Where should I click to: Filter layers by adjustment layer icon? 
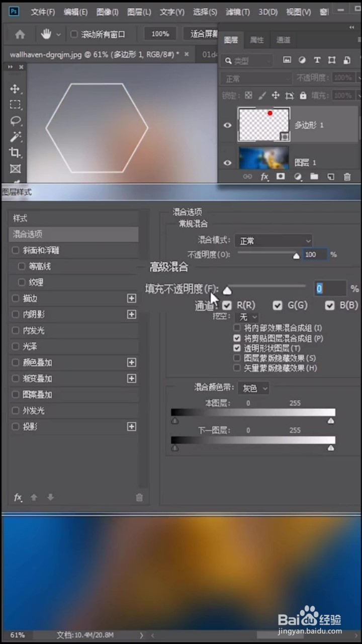[x=302, y=60]
